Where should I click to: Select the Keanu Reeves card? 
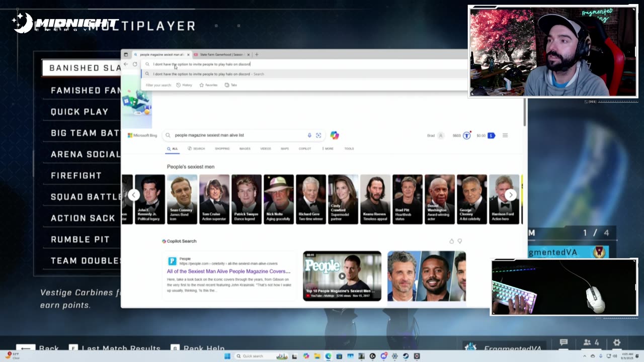pyautogui.click(x=375, y=199)
